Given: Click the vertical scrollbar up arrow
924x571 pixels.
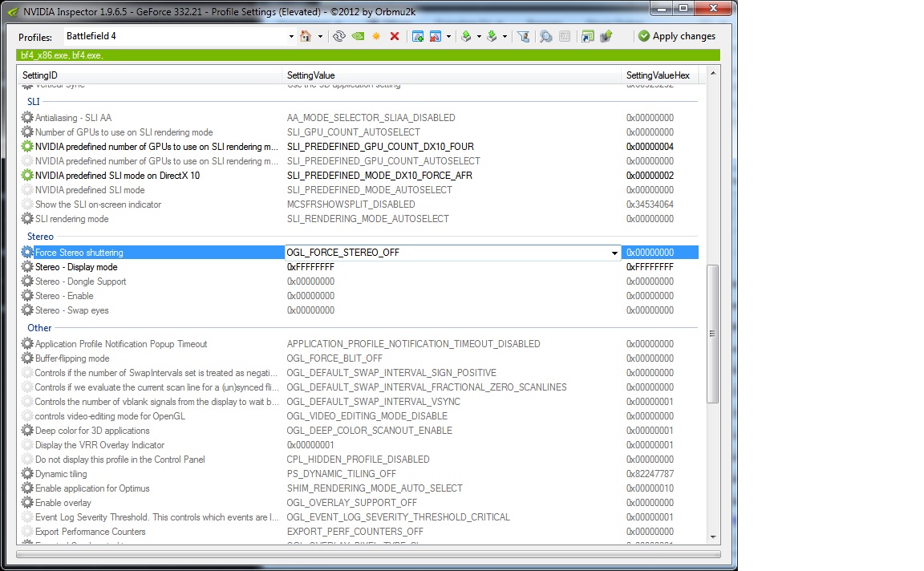Looking at the screenshot, I should tap(713, 74).
